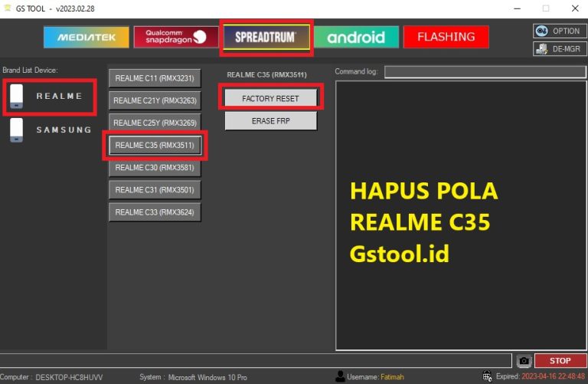This screenshot has height=384, width=588.
Task: Select REALME C21Y (RMX3263) model
Action: [155, 100]
